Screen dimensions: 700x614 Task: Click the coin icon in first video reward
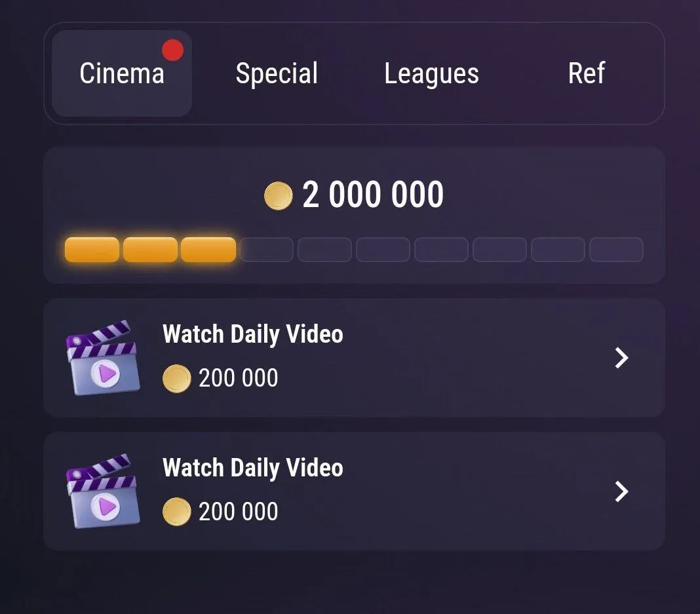pyautogui.click(x=176, y=378)
